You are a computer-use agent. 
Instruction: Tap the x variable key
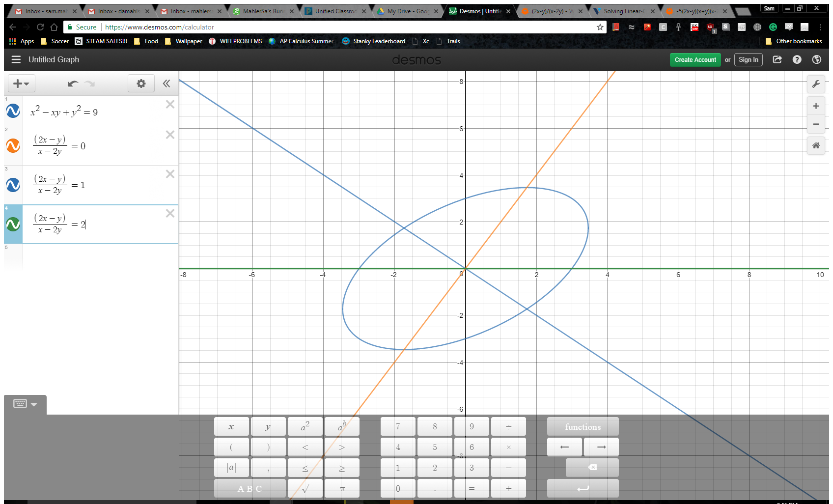(x=231, y=426)
